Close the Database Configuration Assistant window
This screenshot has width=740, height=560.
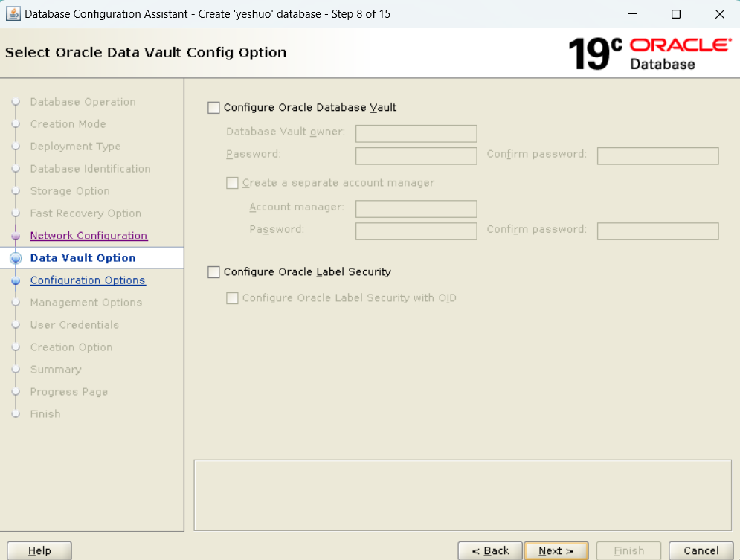tap(720, 13)
